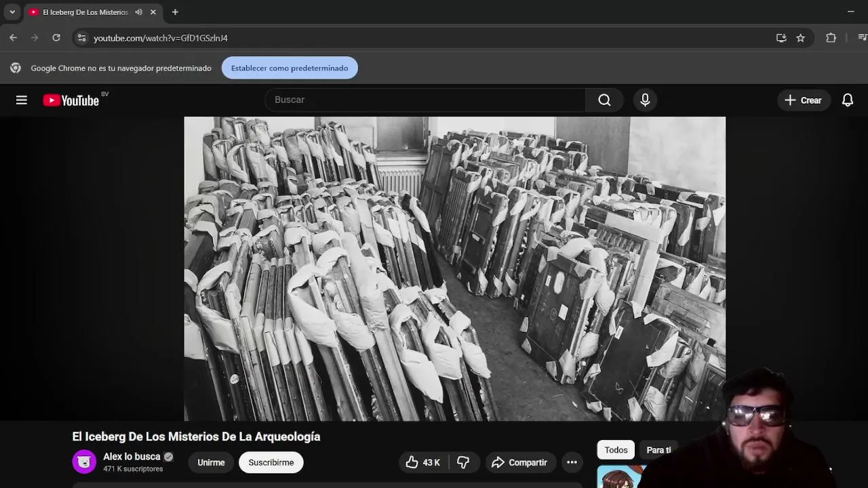Viewport: 868px width, 488px height.
Task: Open the more actions ellipsis menu
Action: (x=572, y=462)
